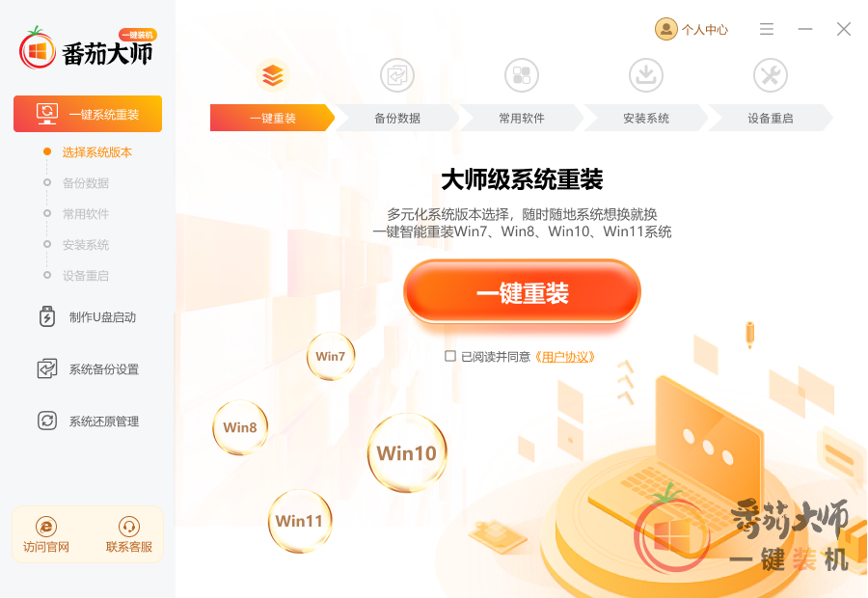Image resolution: width=868 pixels, height=598 pixels.
Task: Select 选择系统版本 in sidebar steps
Action: pyautogui.click(x=96, y=152)
